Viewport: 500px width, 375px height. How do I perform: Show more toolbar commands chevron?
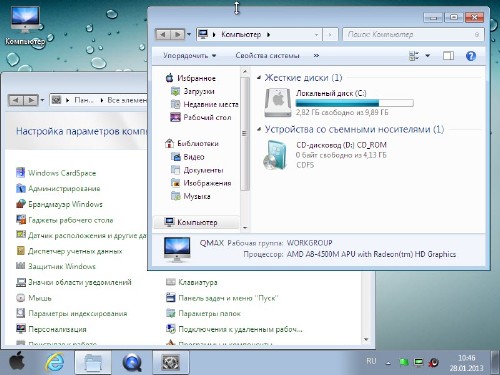316,56
